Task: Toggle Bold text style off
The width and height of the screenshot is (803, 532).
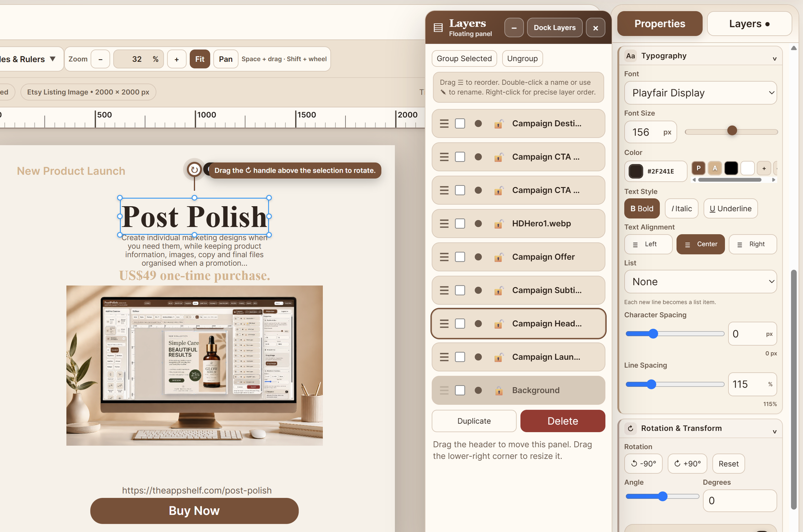Action: pos(642,209)
